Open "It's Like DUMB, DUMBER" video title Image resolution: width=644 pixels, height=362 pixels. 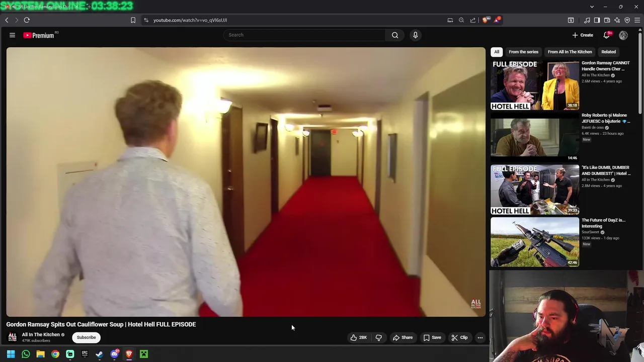click(x=606, y=170)
